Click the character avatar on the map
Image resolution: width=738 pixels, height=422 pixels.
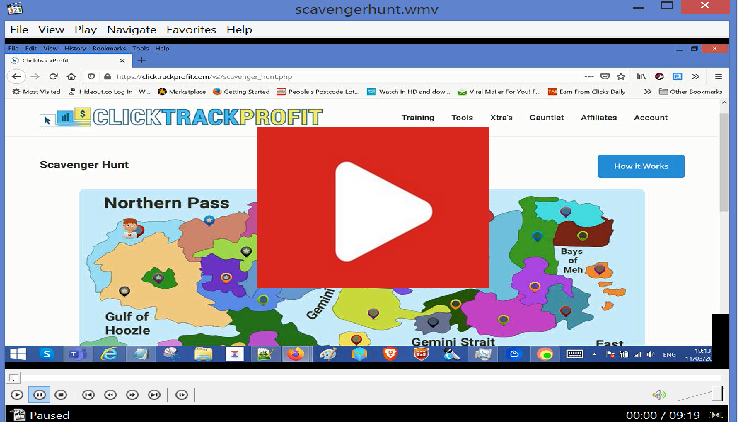(131, 228)
